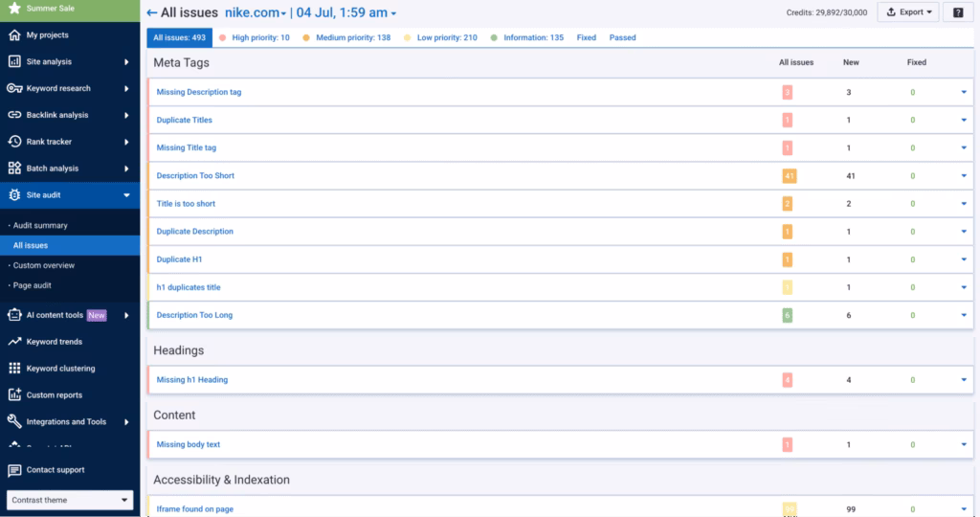Click the Keyword trends arrow icon
This screenshot has width=980, height=517.
click(14, 342)
